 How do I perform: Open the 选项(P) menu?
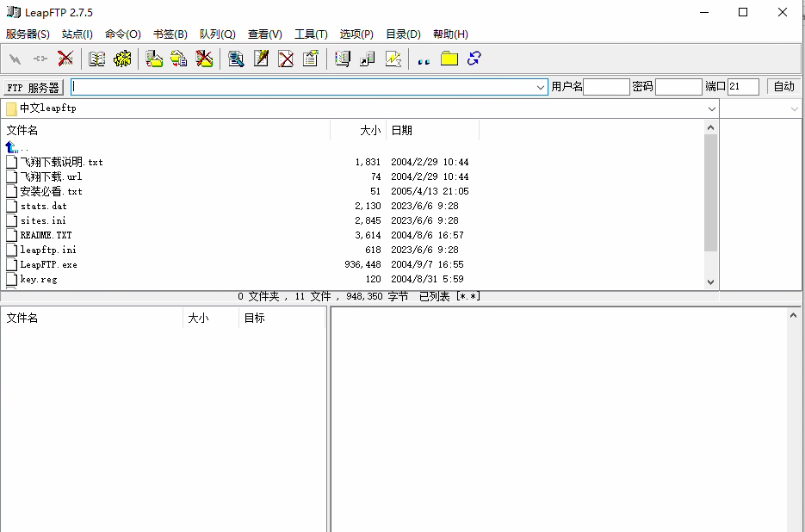(356, 34)
